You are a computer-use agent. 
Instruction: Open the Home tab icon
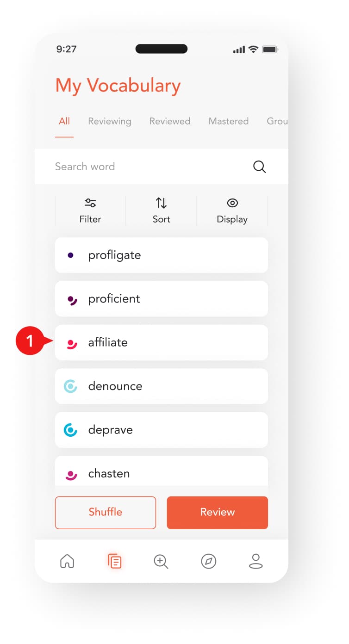click(67, 561)
